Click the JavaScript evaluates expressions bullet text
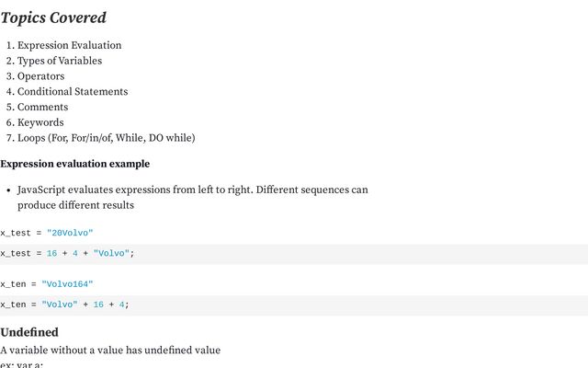588x368 pixels. [x=193, y=197]
